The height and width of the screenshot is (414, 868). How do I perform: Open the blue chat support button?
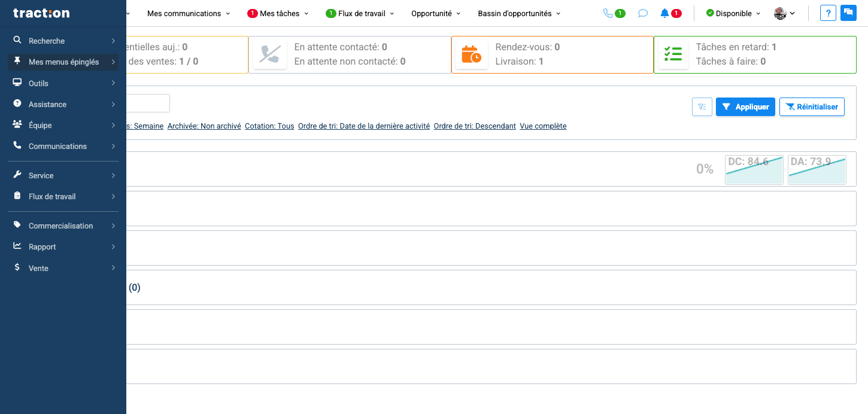click(x=848, y=13)
